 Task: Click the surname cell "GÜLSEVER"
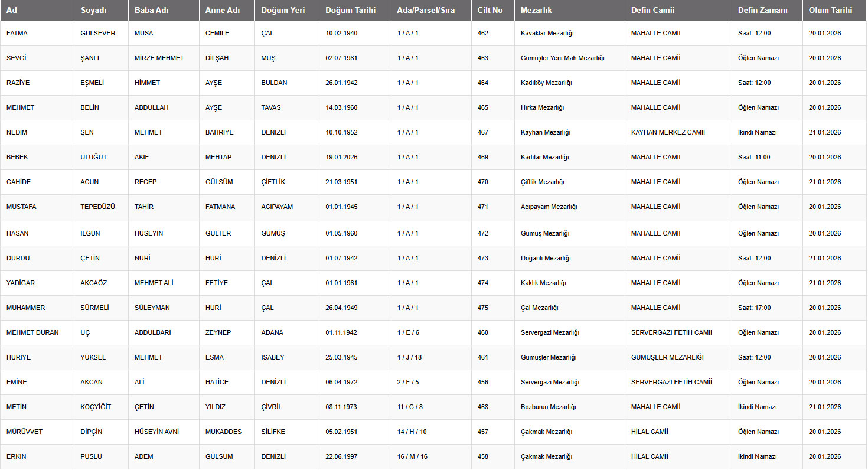(97, 33)
